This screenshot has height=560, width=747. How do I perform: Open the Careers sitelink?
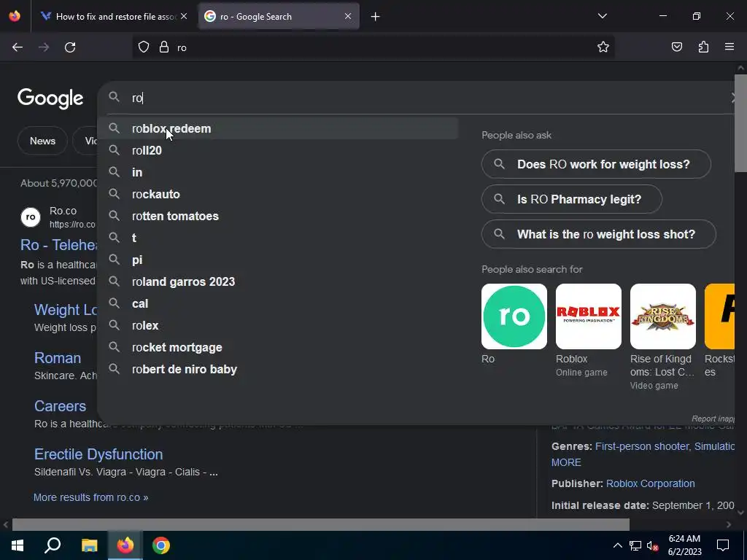click(60, 406)
